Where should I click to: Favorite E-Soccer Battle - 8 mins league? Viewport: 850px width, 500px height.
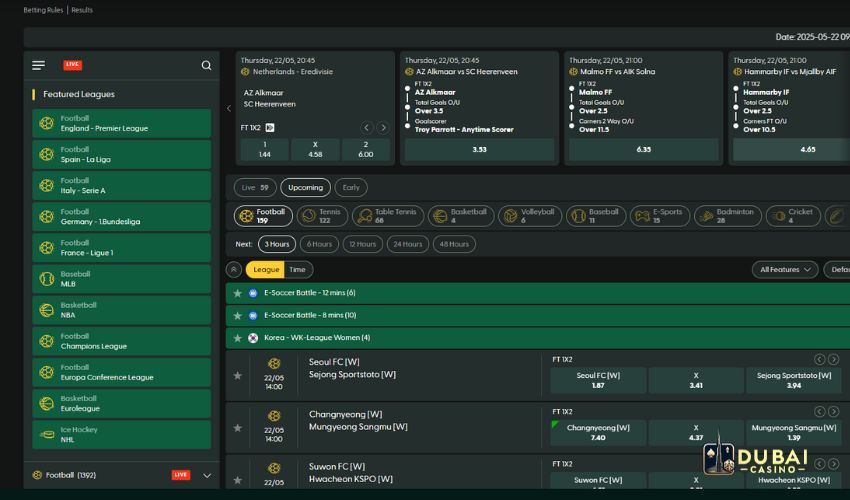pos(237,316)
